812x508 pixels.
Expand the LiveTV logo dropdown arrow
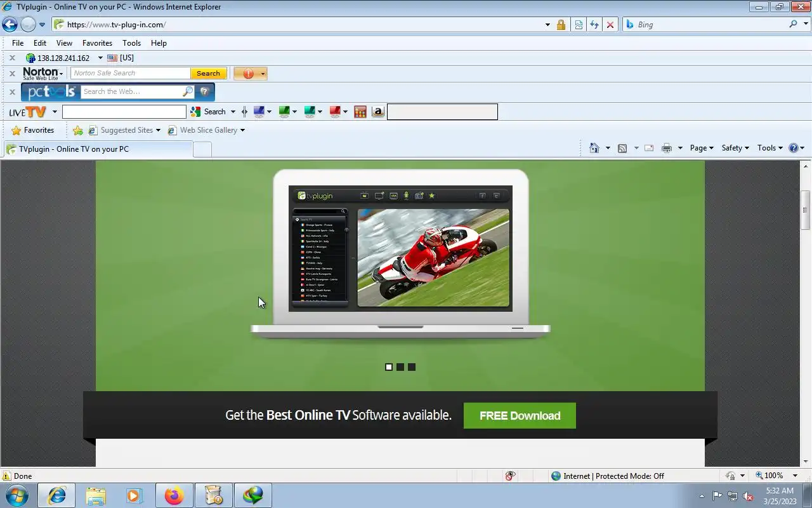pyautogui.click(x=55, y=112)
